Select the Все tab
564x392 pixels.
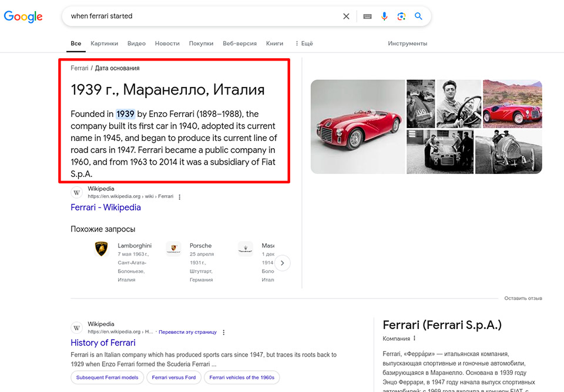coord(76,43)
